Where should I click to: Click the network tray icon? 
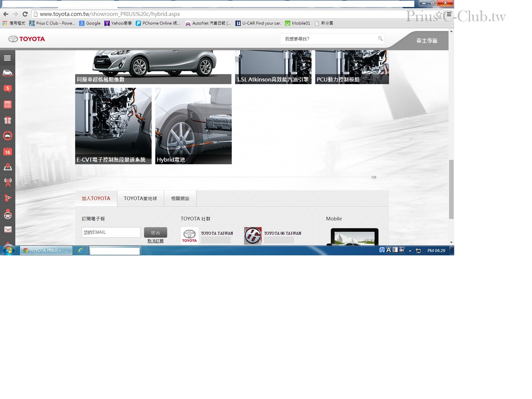click(418, 251)
